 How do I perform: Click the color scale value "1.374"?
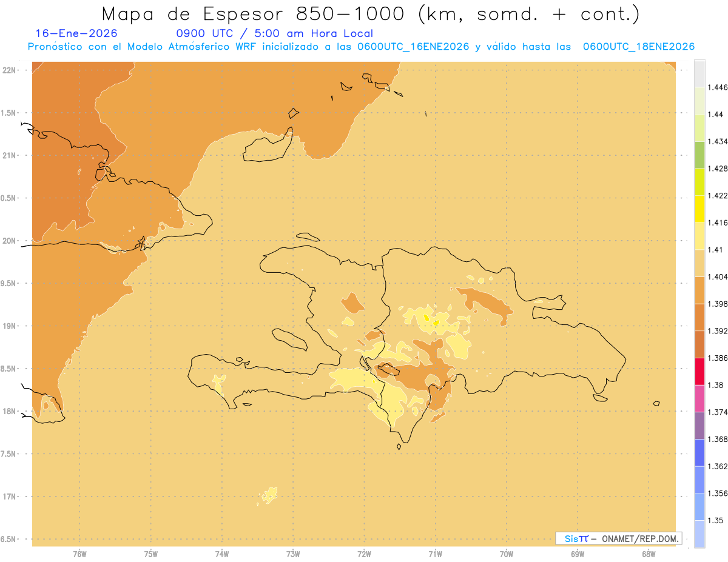[x=718, y=412]
